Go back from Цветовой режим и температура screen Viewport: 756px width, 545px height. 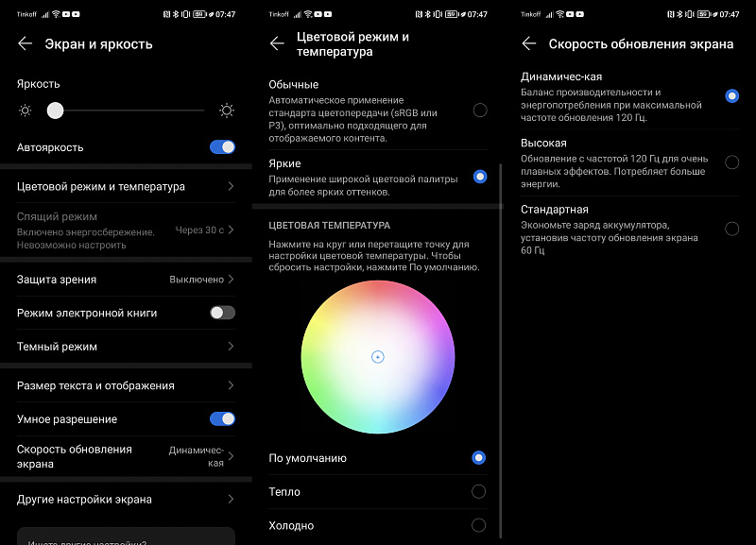click(x=277, y=43)
